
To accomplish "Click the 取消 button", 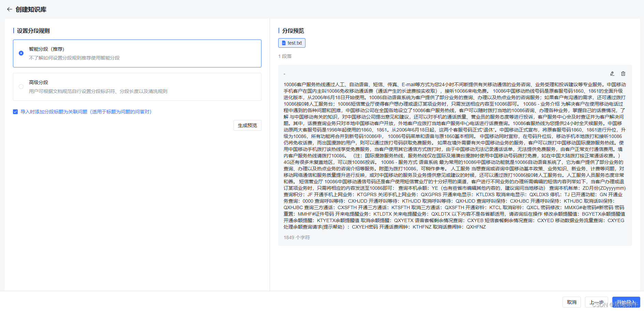I will coord(572,302).
